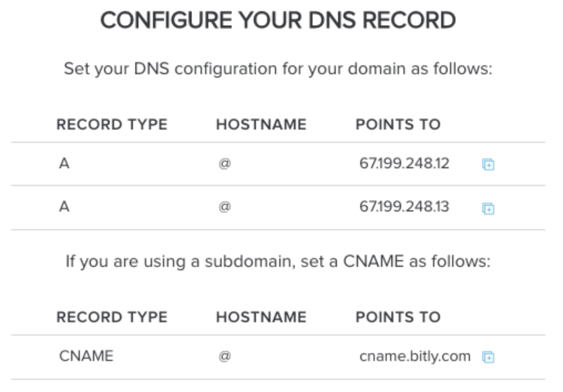Click the Configure Your DNS Record heading
Image resolution: width=563 pixels, height=392 pixels.
[278, 20]
